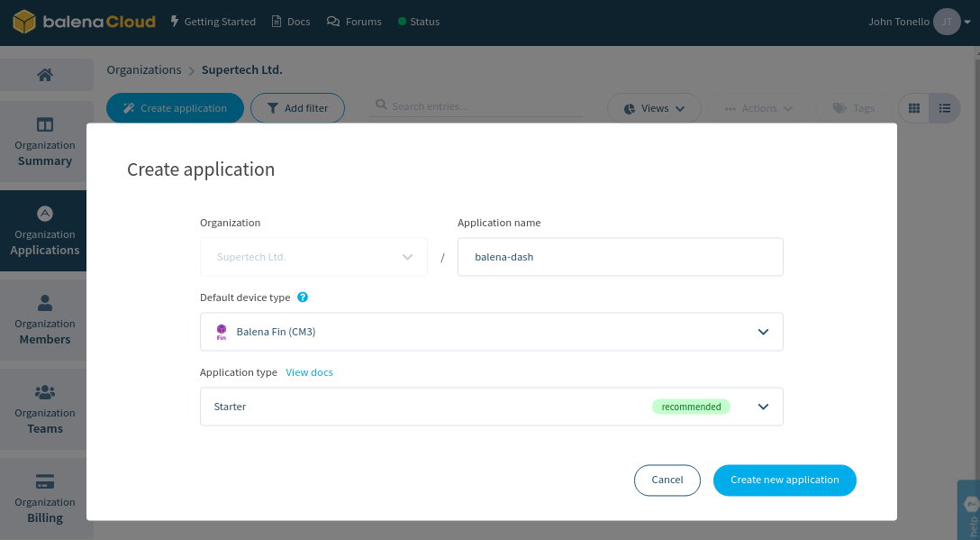Click the home icon in the sidebar
980x540 pixels.
pyautogui.click(x=46, y=75)
